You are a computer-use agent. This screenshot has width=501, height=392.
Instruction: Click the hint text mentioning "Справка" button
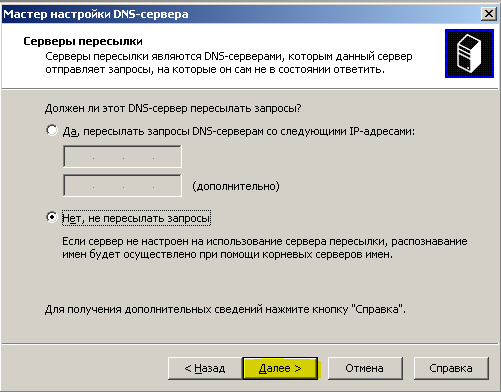225,309
